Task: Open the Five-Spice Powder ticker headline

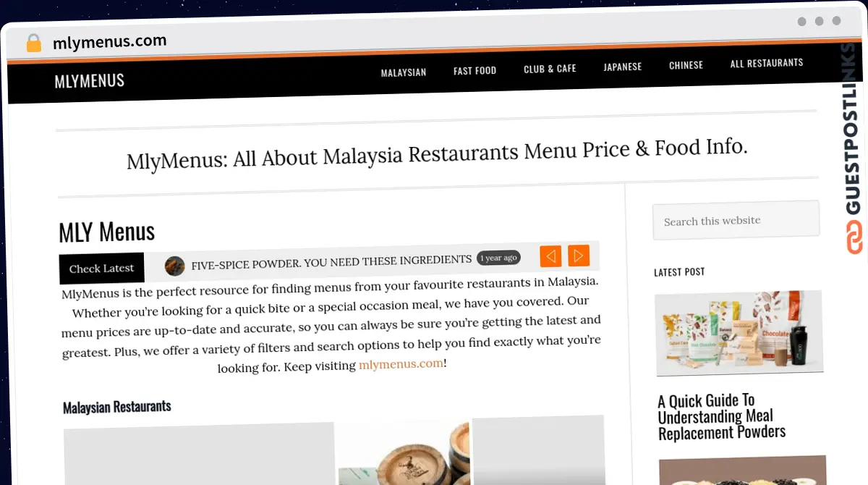Action: point(331,262)
